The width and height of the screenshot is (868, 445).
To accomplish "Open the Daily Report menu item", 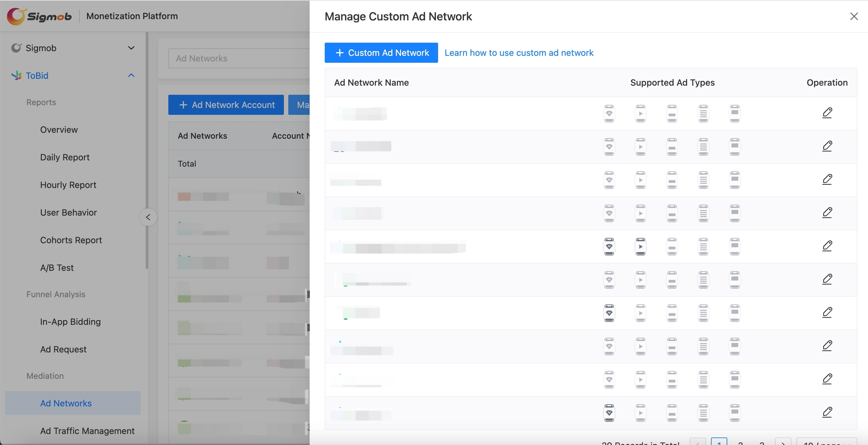I will pyautogui.click(x=65, y=157).
